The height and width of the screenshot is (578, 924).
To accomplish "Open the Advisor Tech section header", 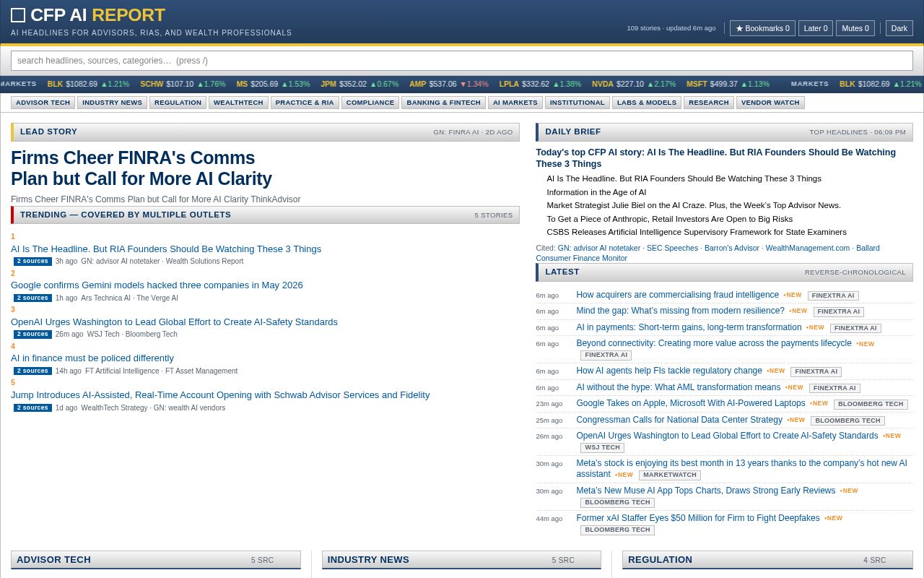I will click(x=156, y=560).
